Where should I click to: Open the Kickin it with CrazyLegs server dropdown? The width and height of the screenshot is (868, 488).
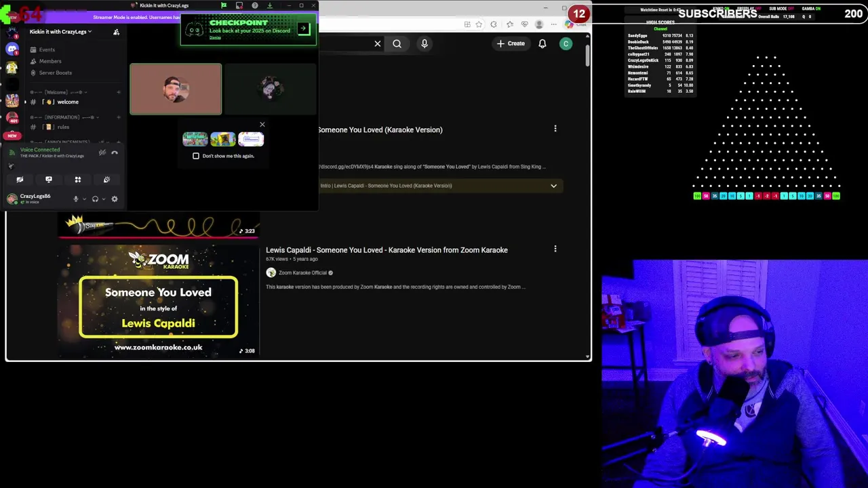tap(60, 32)
